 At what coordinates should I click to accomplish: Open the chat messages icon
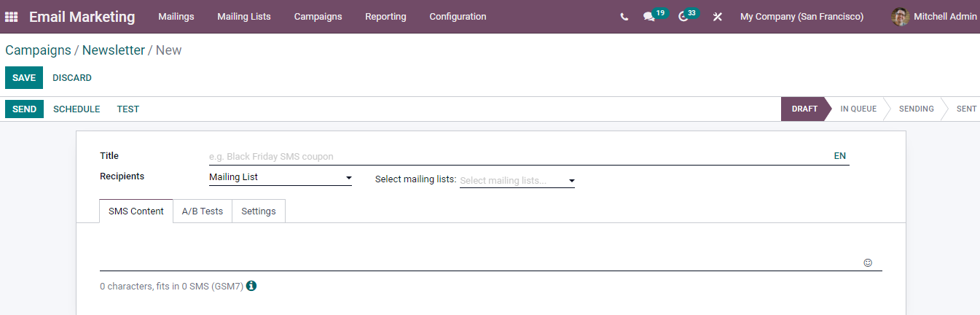coord(648,17)
